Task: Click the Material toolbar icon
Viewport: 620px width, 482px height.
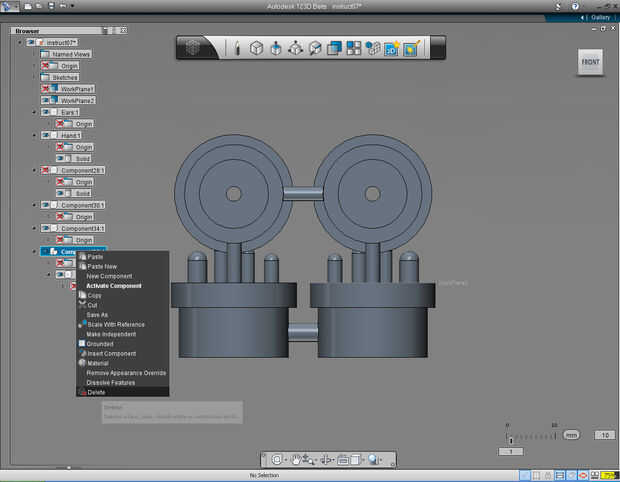Action: 410,47
